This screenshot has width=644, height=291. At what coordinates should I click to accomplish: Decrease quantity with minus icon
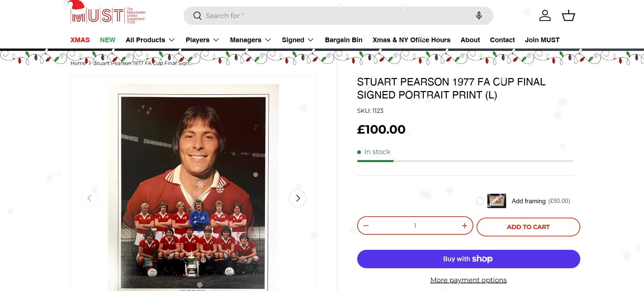366,226
